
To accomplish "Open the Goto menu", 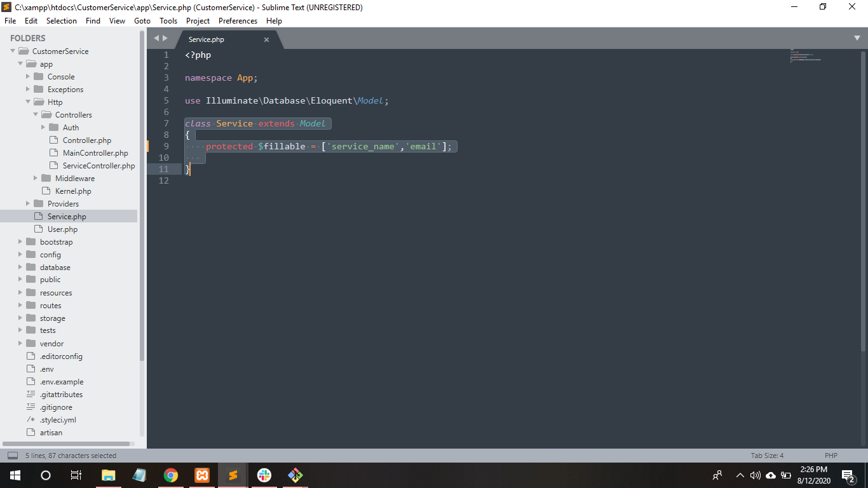I will pyautogui.click(x=142, y=21).
